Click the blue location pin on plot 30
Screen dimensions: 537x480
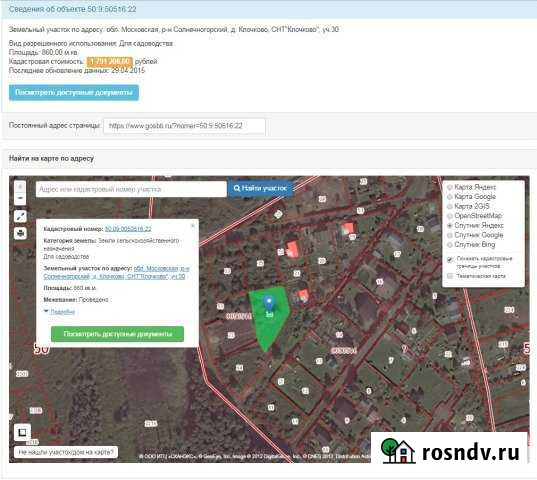269,303
